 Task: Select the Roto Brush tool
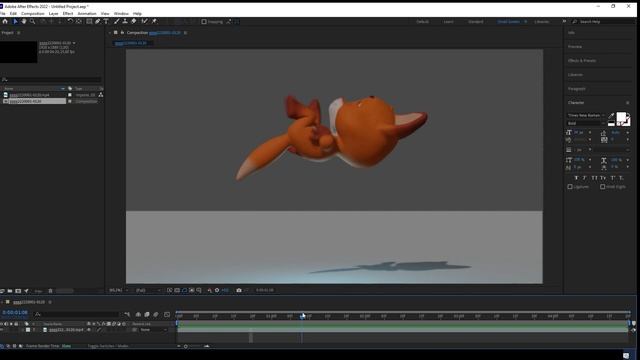click(144, 21)
